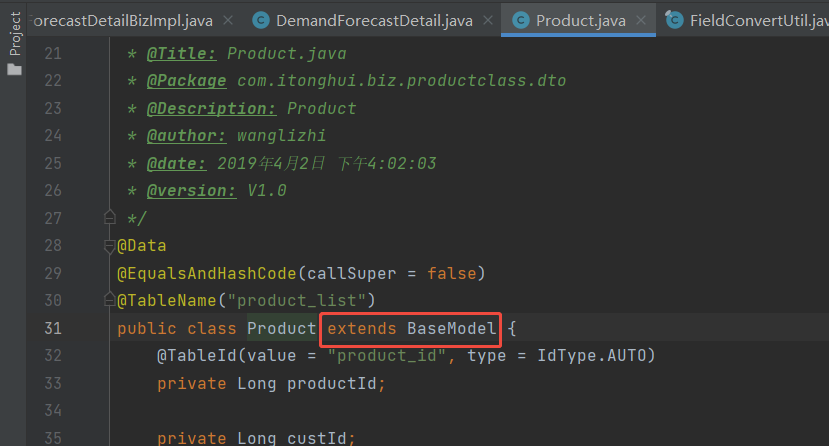This screenshot has height=446, width=829.
Task: Close the DemandForecastDetail.java tab
Action: point(488,21)
